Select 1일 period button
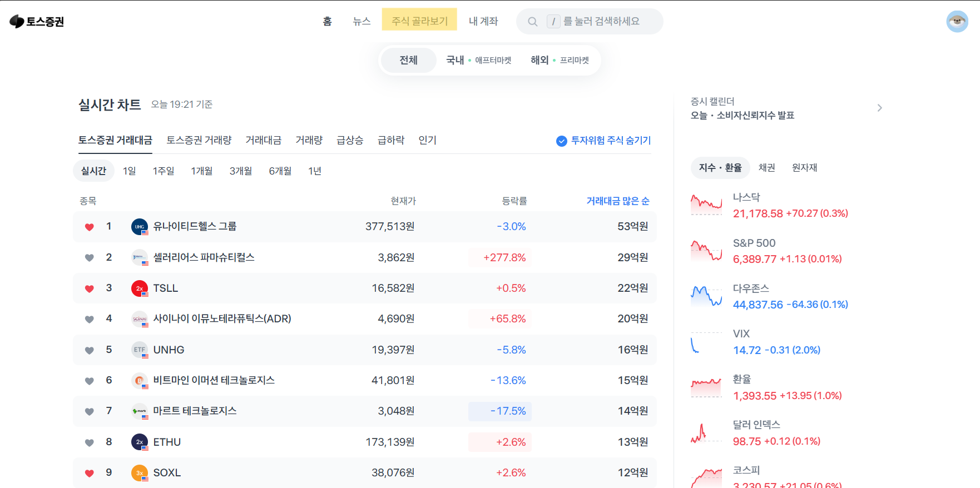The width and height of the screenshot is (980, 488). pyautogui.click(x=130, y=171)
